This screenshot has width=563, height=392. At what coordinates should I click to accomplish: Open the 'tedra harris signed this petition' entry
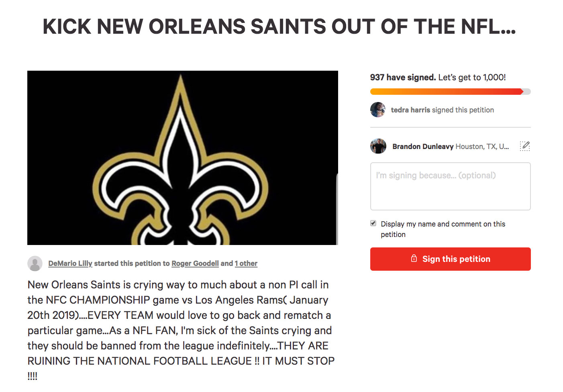point(443,110)
